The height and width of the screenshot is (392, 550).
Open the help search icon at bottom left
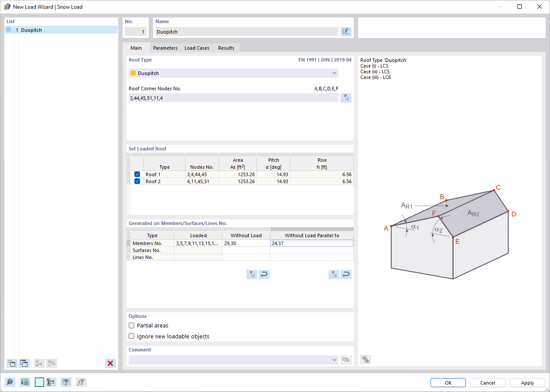[10, 382]
